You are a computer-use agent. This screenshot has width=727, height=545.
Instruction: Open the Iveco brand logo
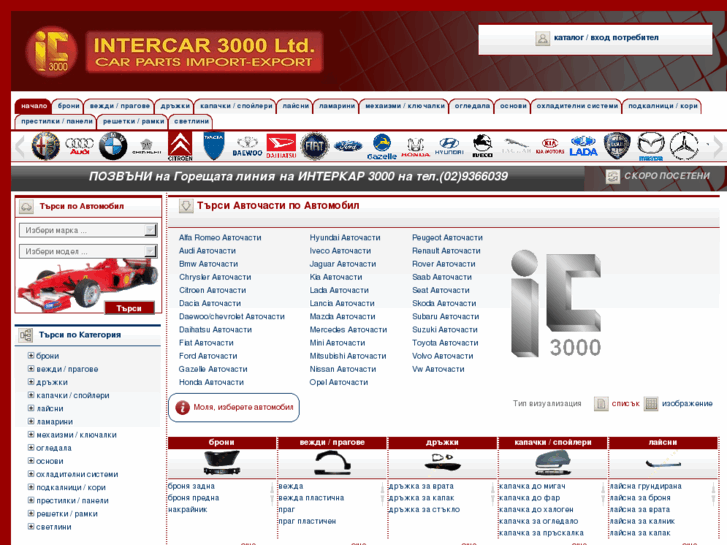click(482, 146)
